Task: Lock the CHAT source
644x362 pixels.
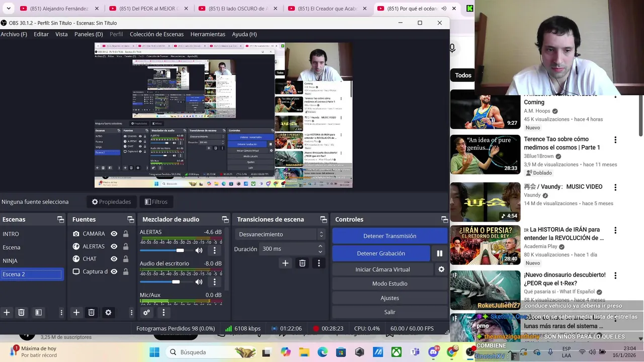Action: 126,259
